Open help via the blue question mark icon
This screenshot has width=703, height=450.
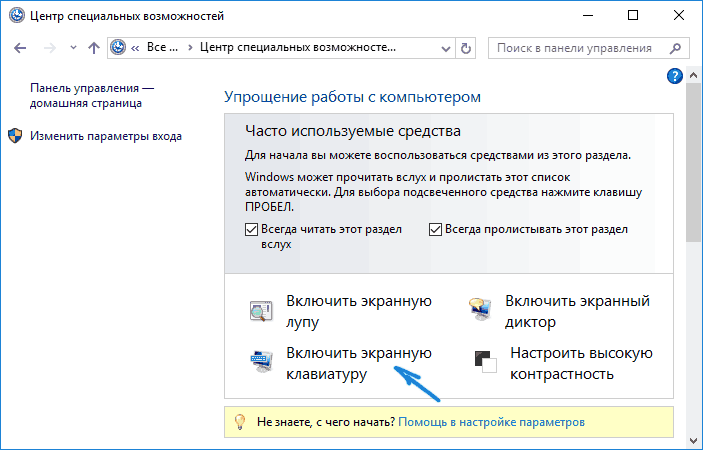pos(675,76)
